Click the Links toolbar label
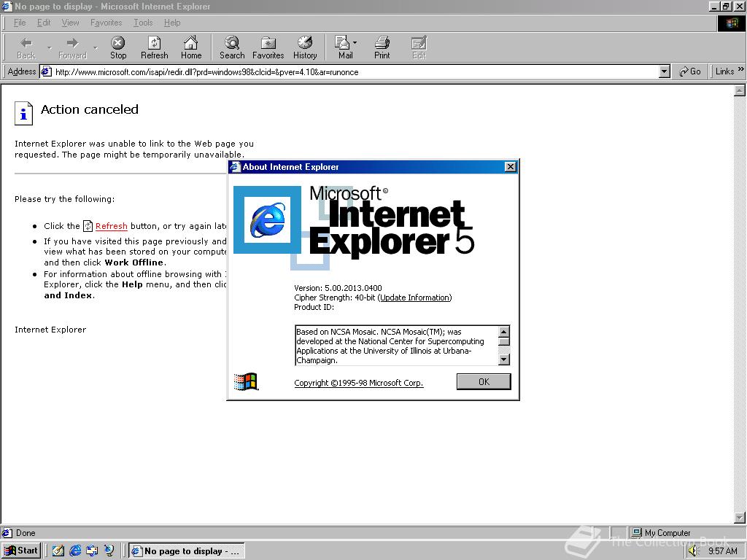The image size is (747, 560). point(724,71)
